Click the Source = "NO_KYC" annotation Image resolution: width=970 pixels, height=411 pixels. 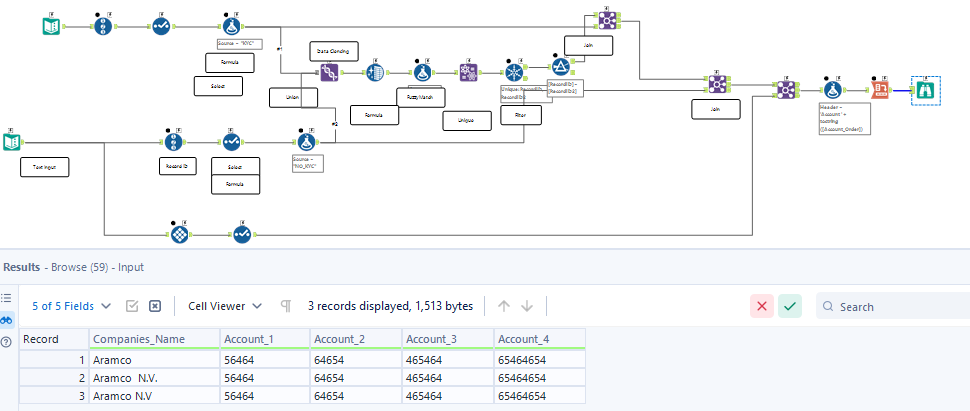pos(308,163)
